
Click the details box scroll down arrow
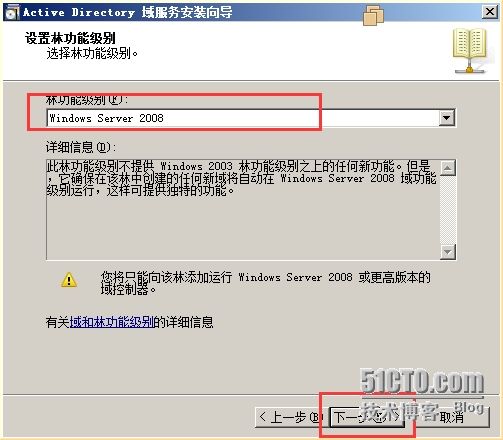[x=448, y=252]
